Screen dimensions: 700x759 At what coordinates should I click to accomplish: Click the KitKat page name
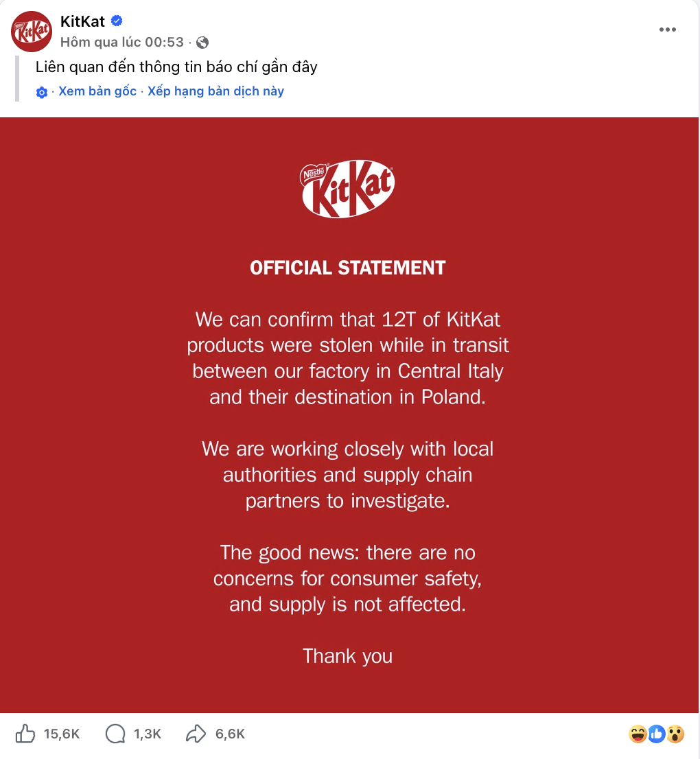[82, 22]
